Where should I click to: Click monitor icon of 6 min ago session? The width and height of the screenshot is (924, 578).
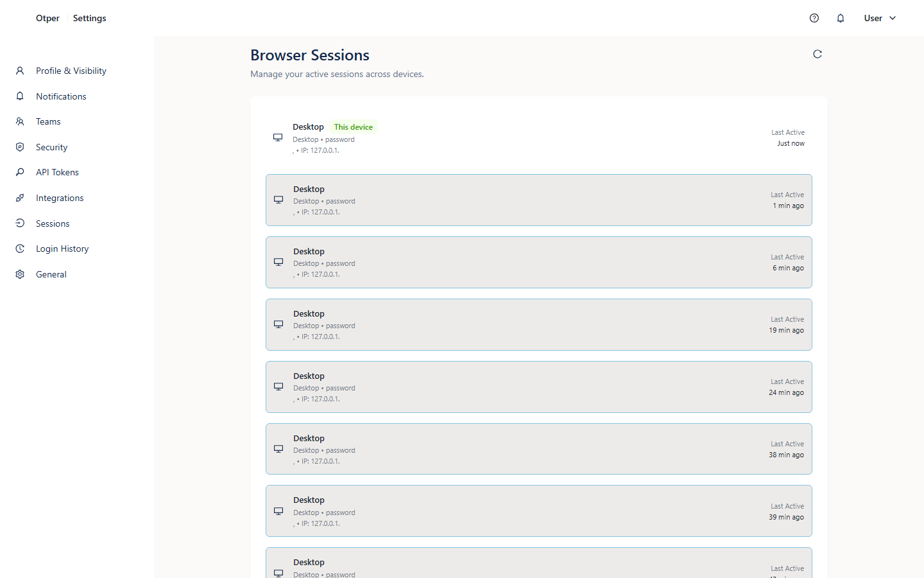tap(278, 262)
